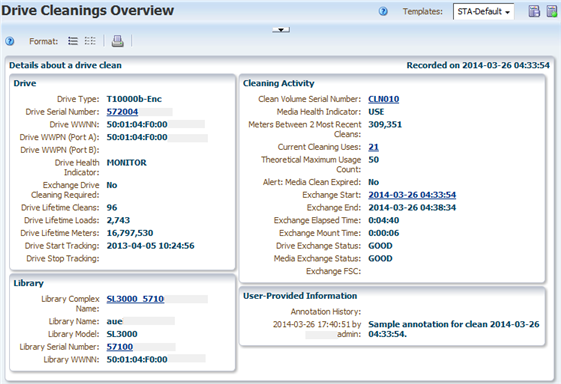Image resolution: width=561 pixels, height=384 pixels.
Task: Open drive serial number 572004 link
Action: point(122,112)
